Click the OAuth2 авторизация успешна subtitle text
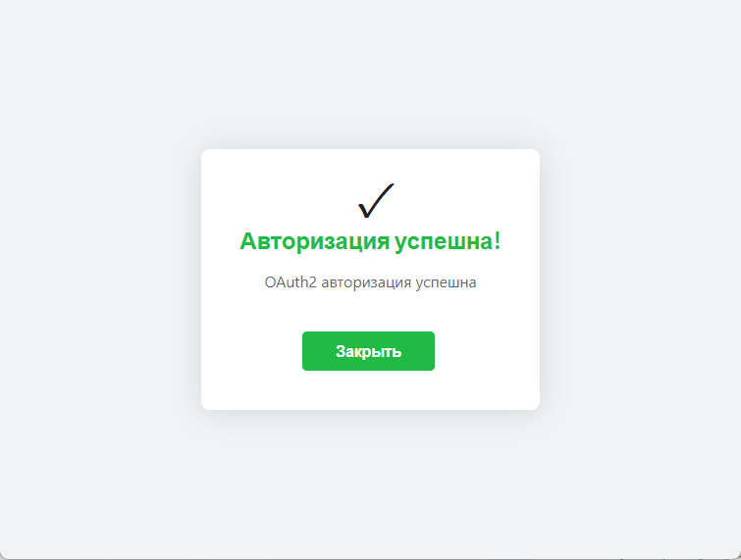741x560 pixels. (x=370, y=282)
